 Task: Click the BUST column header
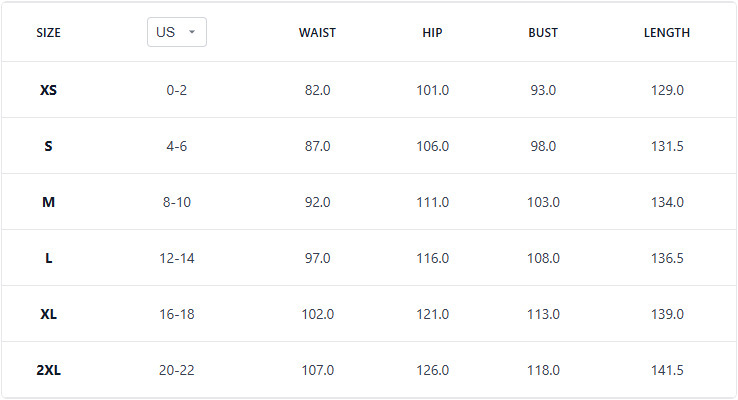(543, 33)
